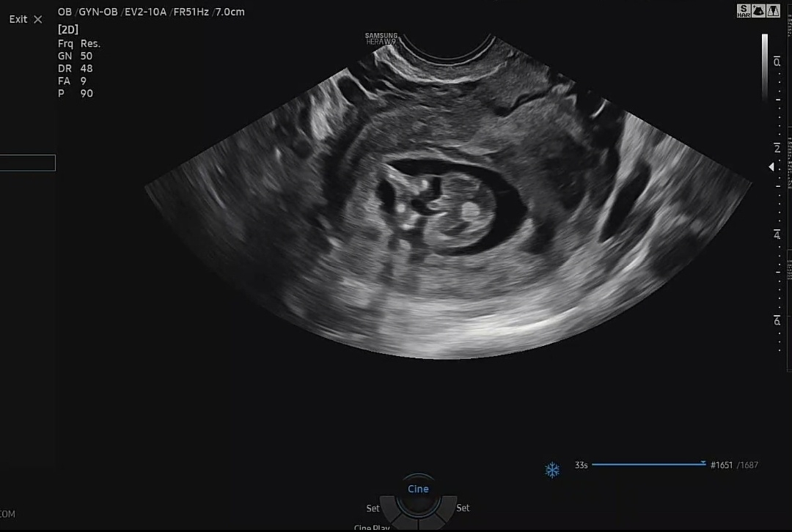Click the dual-triangle icon at top right

(x=774, y=10)
